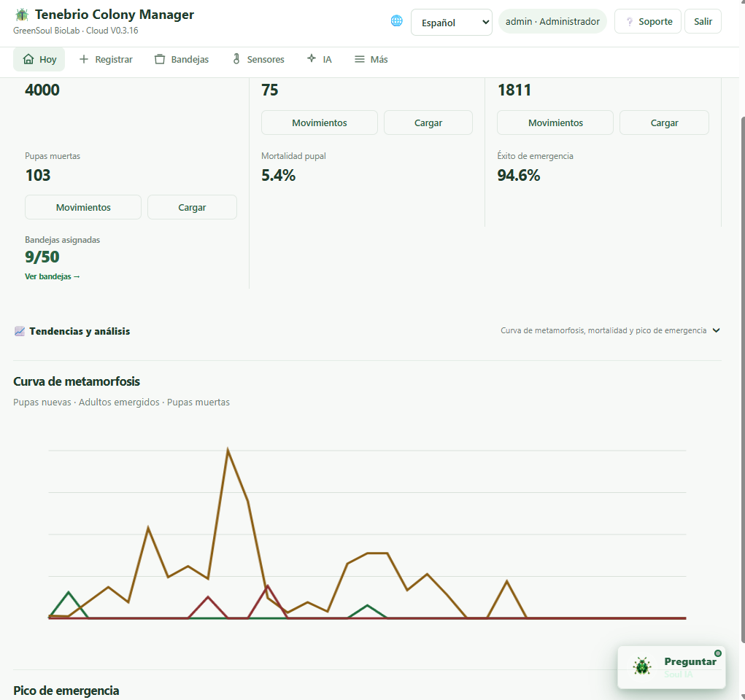Click the hamburger icon for Más
Screen dimensions: 745x700
[x=360, y=59]
